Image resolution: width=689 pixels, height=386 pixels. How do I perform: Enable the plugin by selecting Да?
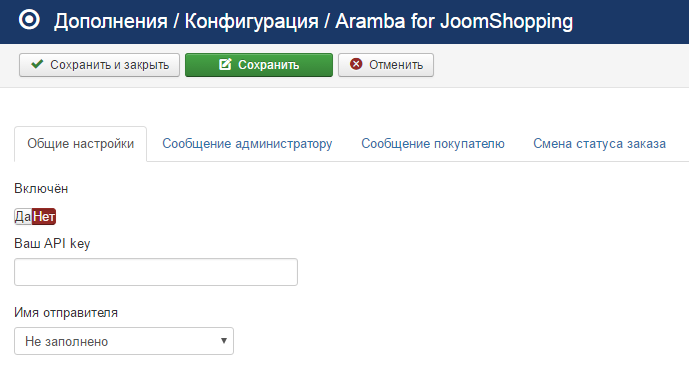[23, 216]
